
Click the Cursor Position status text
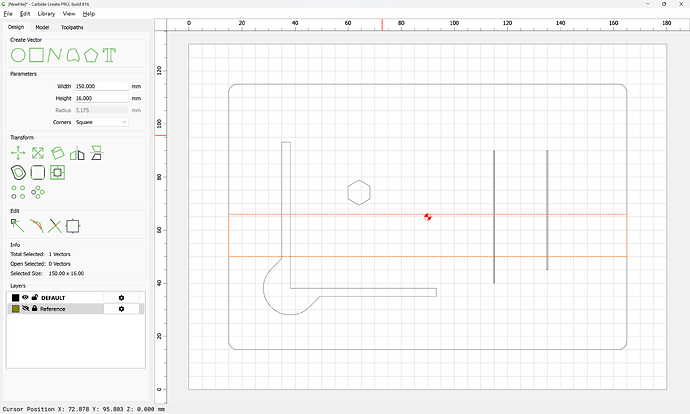84,409
